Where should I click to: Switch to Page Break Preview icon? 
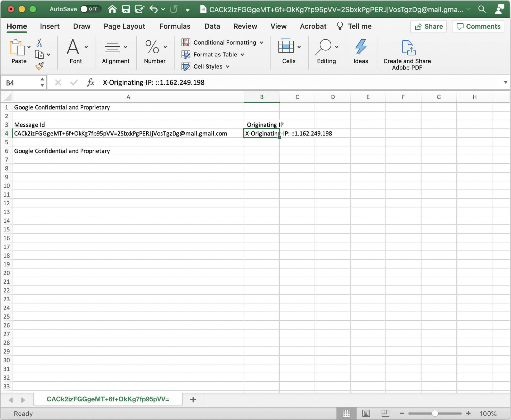385,413
